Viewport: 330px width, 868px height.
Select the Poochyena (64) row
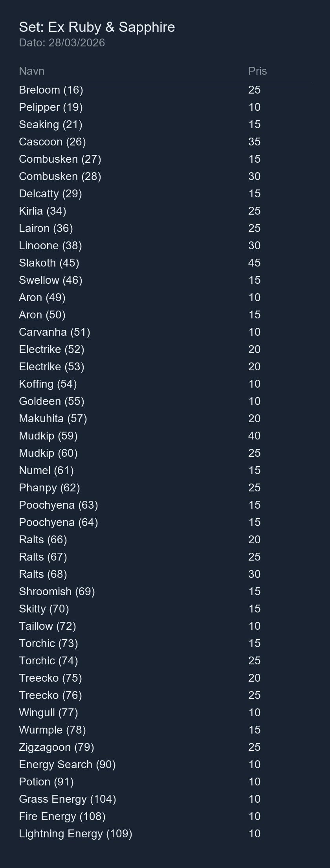tap(165, 522)
